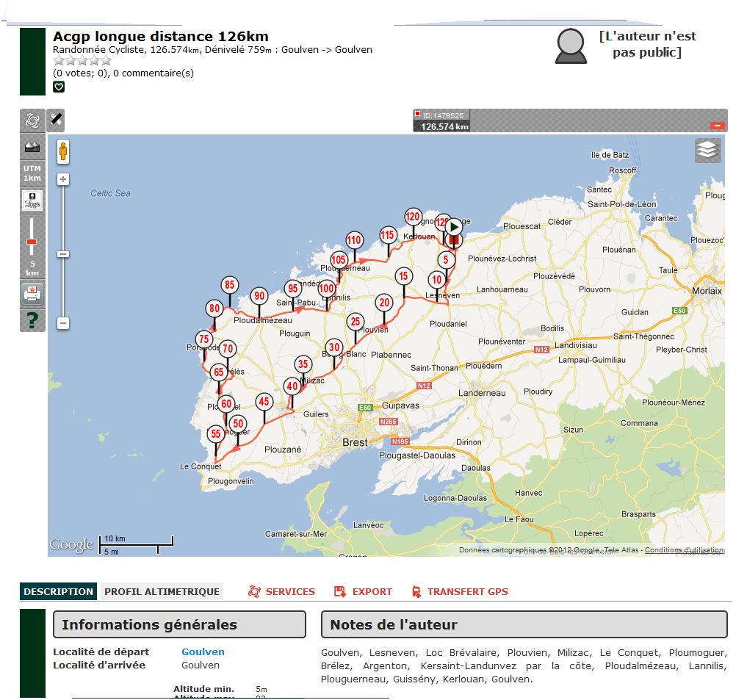Toggle the UTM 1km grid overlay

point(32,174)
